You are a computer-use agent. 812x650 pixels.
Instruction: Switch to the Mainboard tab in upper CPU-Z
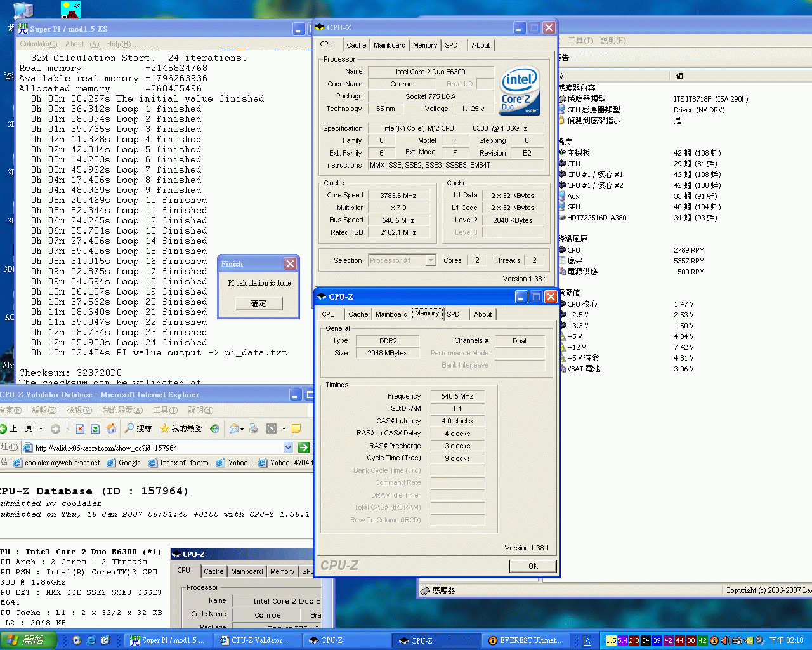390,45
